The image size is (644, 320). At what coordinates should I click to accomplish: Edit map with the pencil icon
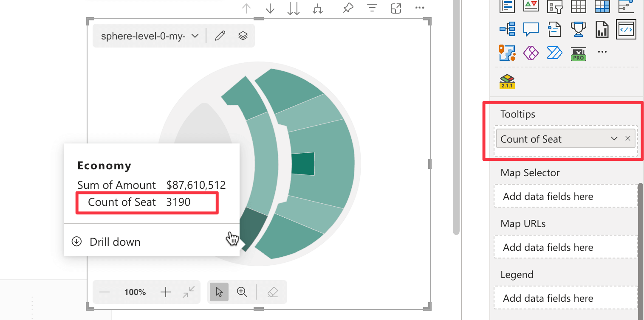(x=220, y=36)
